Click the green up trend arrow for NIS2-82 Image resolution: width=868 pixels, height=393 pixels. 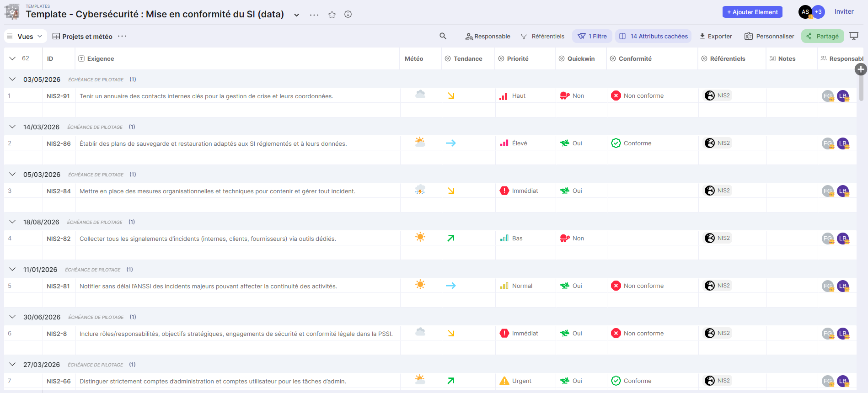click(451, 238)
